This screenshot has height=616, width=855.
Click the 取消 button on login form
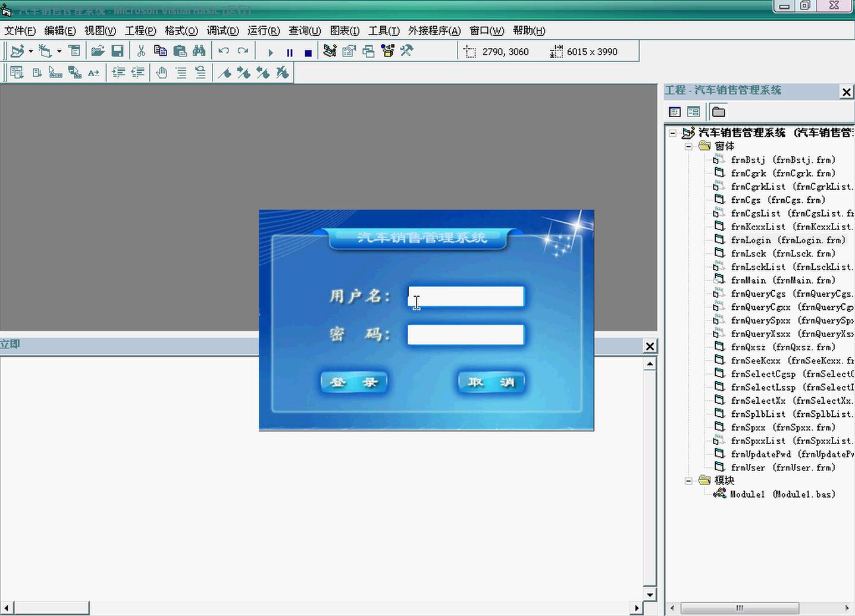click(x=491, y=382)
